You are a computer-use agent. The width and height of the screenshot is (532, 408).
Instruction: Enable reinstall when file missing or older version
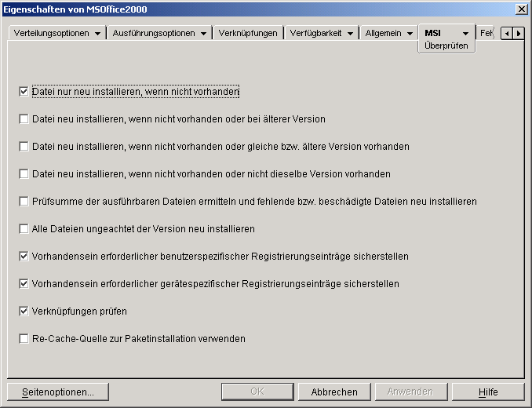[24, 119]
